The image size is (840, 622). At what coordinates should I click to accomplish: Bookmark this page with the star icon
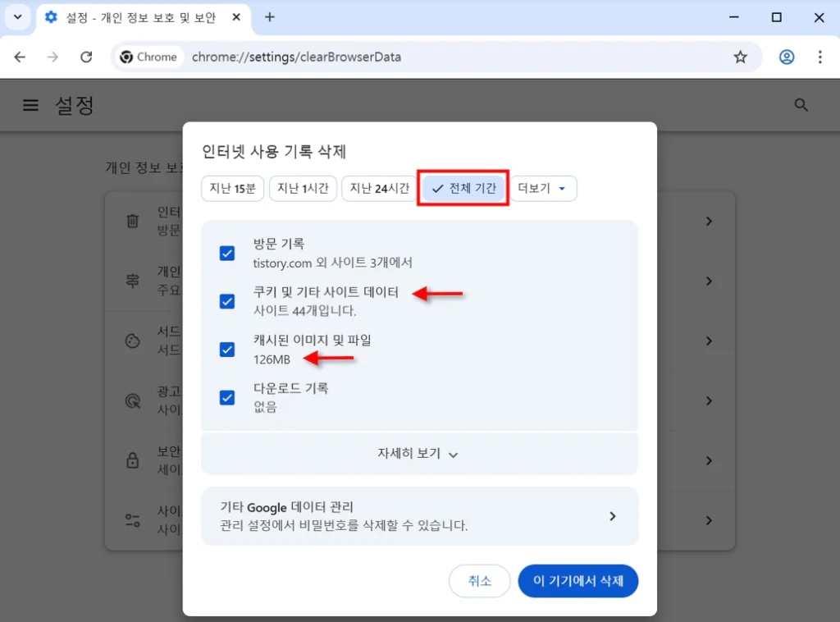click(x=741, y=57)
